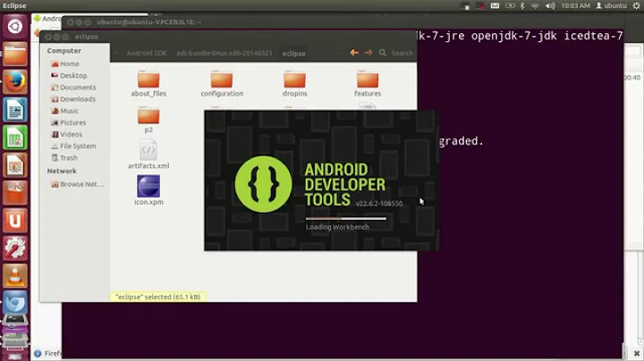
Task: Open the p2 folder
Action: (x=148, y=120)
